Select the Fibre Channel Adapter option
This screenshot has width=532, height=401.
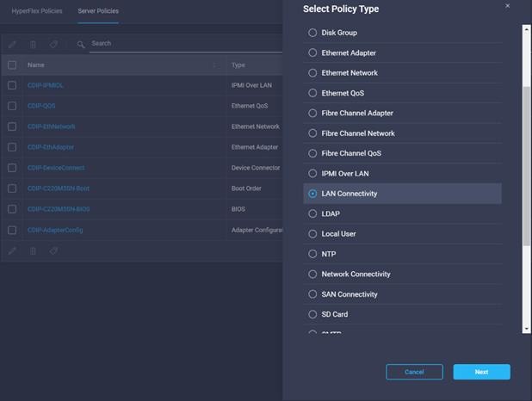coord(312,113)
